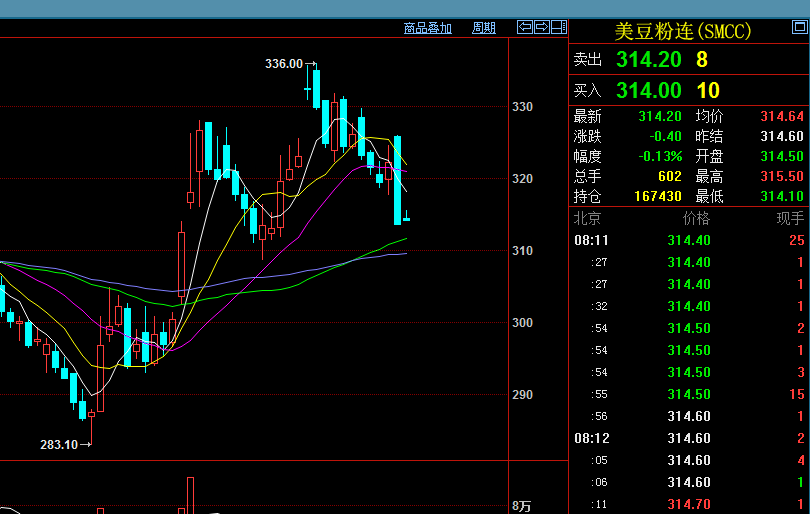Open the 商品叠加 overlay link
The image size is (810, 514).
pos(427,28)
